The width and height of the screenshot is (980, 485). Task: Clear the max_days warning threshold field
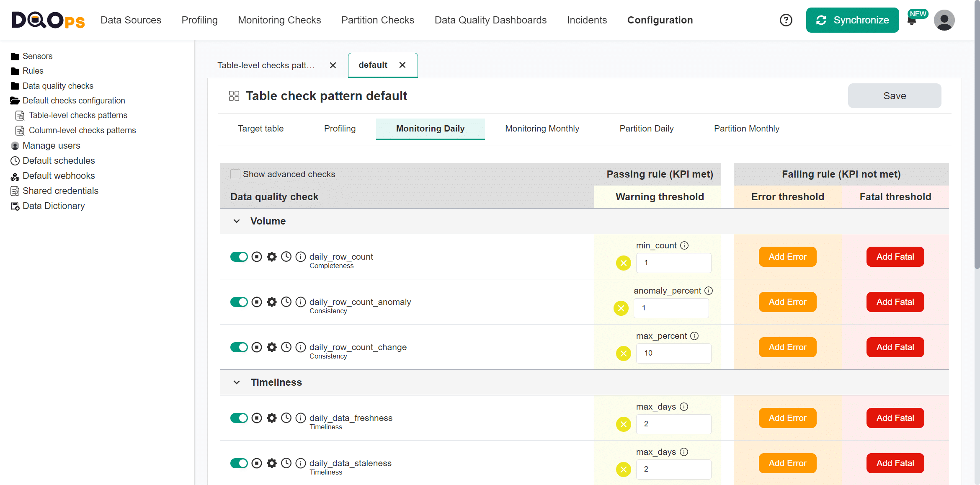coord(624,424)
